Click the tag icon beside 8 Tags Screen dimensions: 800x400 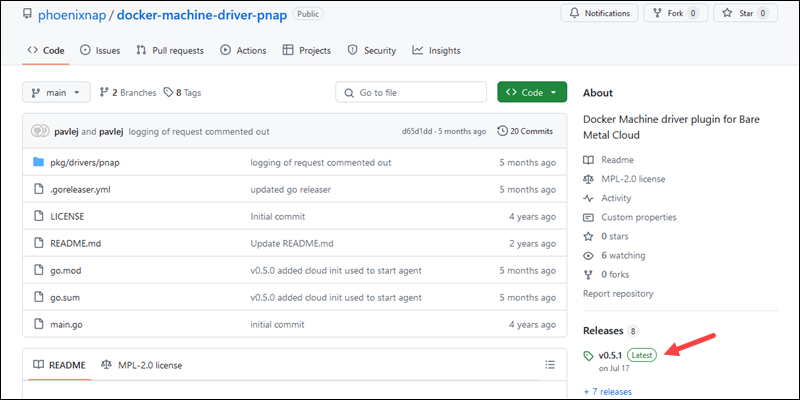(168, 92)
